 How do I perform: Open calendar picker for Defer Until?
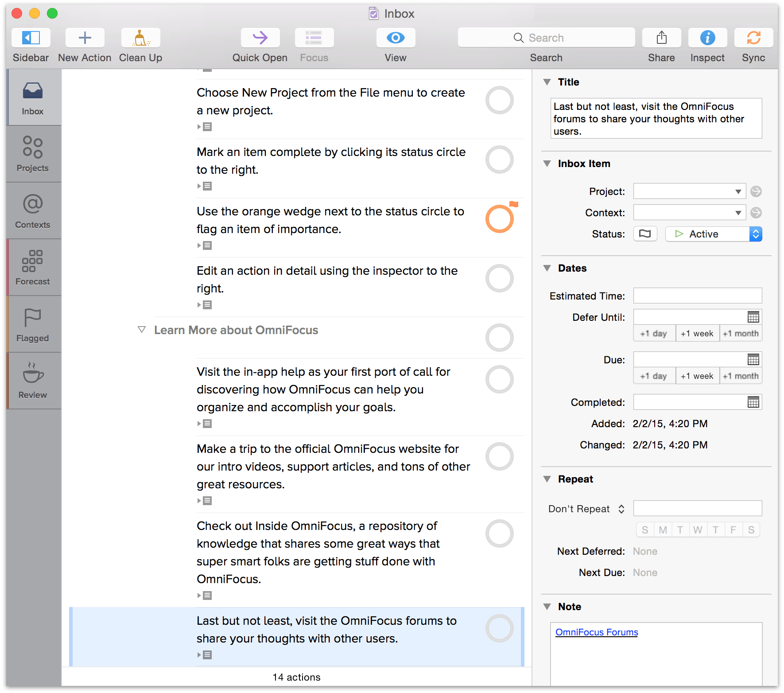point(753,317)
